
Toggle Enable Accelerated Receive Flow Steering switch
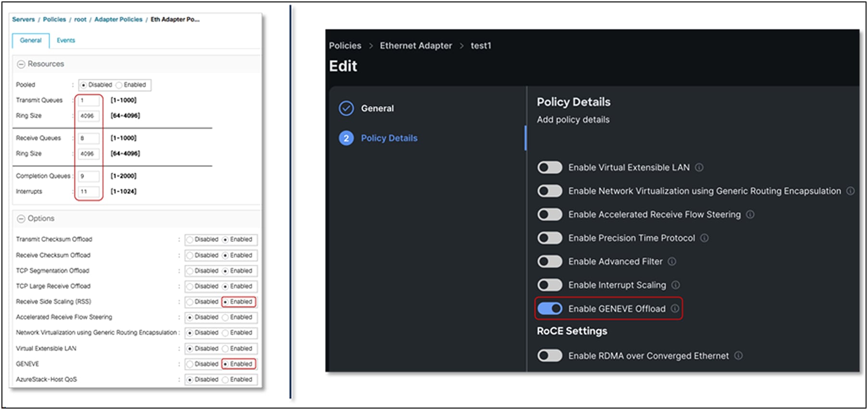point(550,215)
